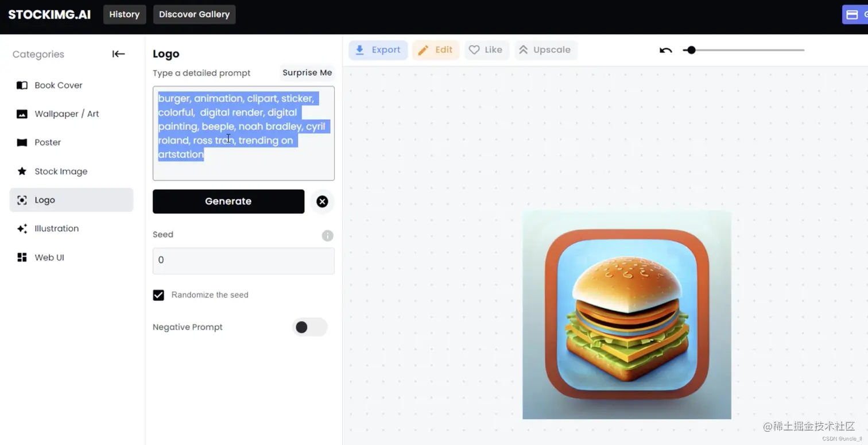868x445 pixels.
Task: Upscale the generated image
Action: click(x=545, y=50)
